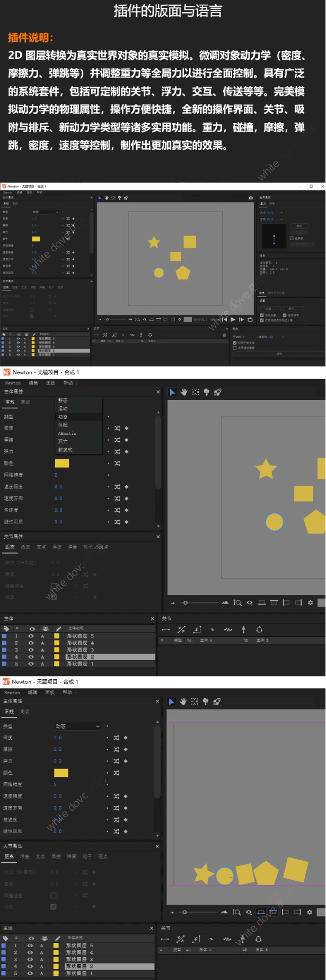Click friction keyframe diamond in bottom window
This screenshot has height=980, width=326.
[126, 749]
